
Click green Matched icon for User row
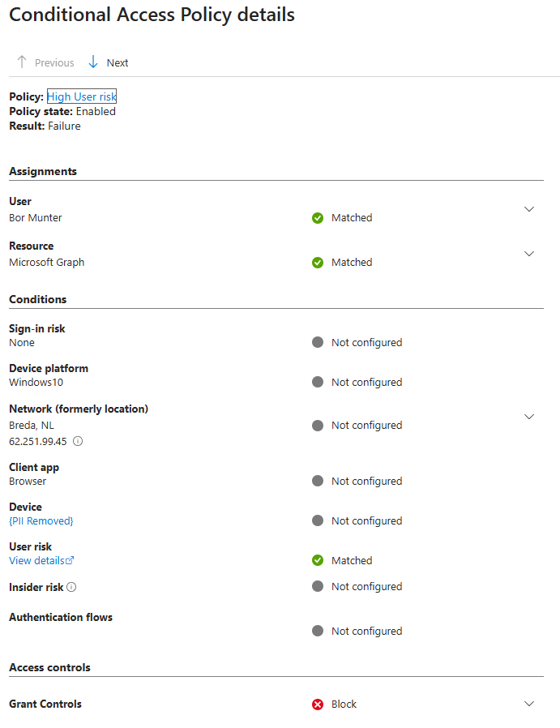coord(318,218)
